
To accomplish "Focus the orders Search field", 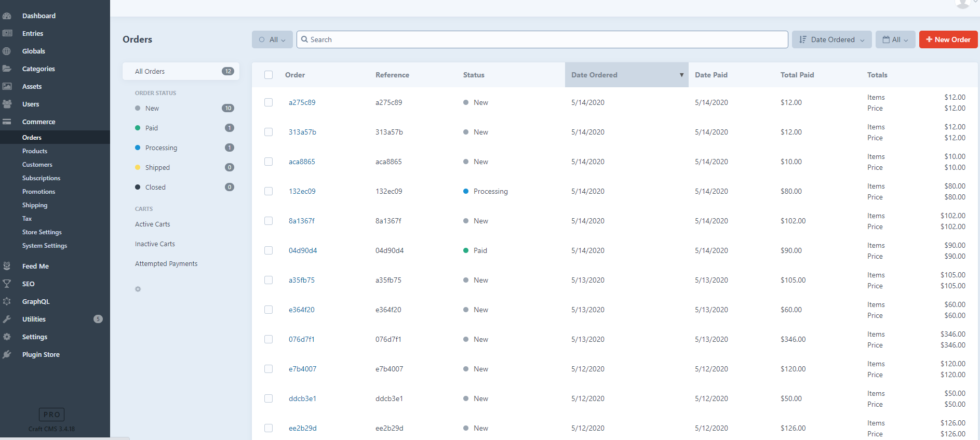I will click(542, 39).
